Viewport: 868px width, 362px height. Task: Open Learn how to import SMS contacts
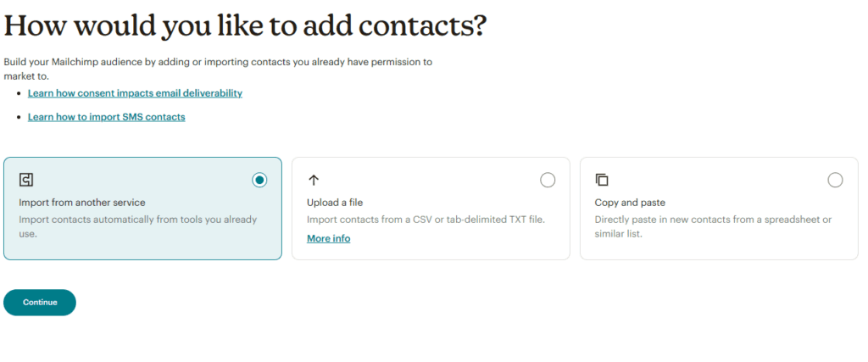click(106, 117)
